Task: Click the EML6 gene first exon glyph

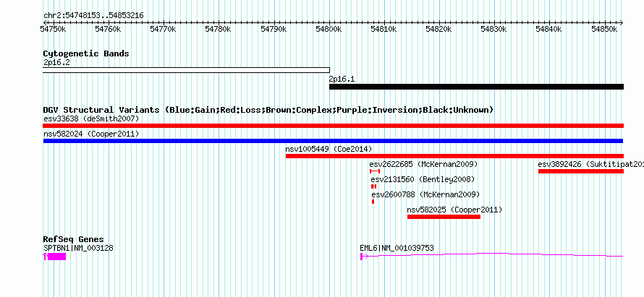Action: click(x=361, y=257)
